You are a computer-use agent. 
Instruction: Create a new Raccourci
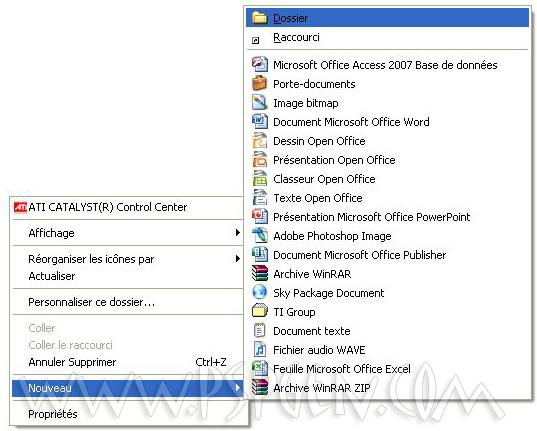coord(387,37)
